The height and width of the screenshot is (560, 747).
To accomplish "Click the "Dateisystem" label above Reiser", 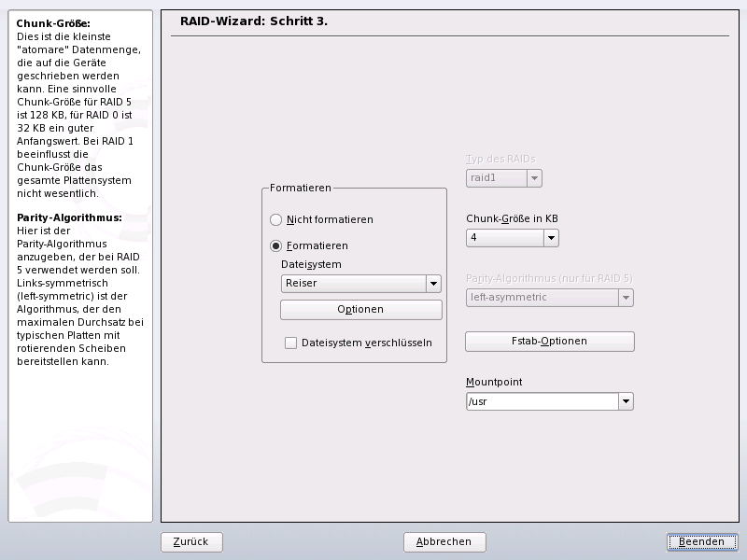I will tap(311, 264).
